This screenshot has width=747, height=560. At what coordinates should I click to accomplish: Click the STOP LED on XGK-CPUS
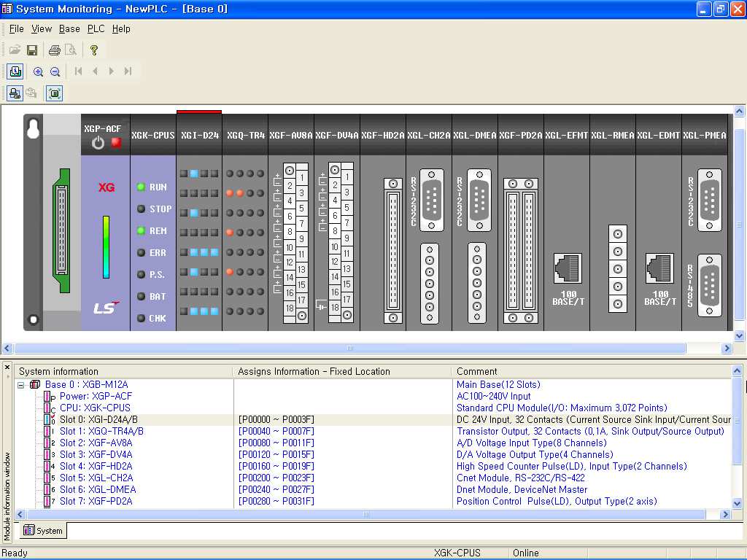141,209
